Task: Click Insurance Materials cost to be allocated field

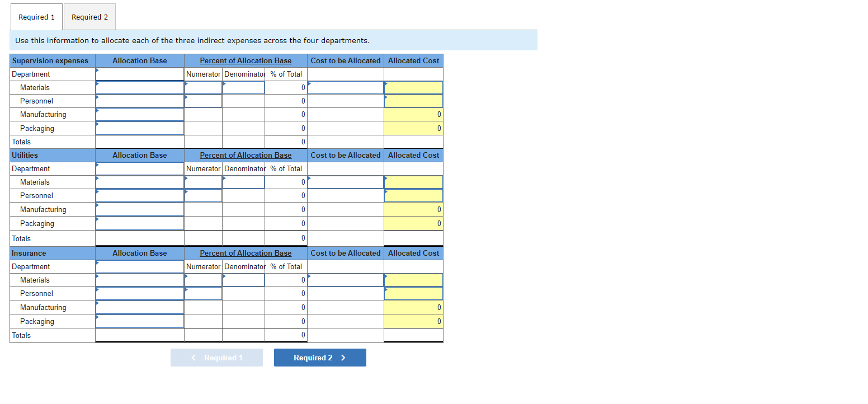Action: coord(346,280)
